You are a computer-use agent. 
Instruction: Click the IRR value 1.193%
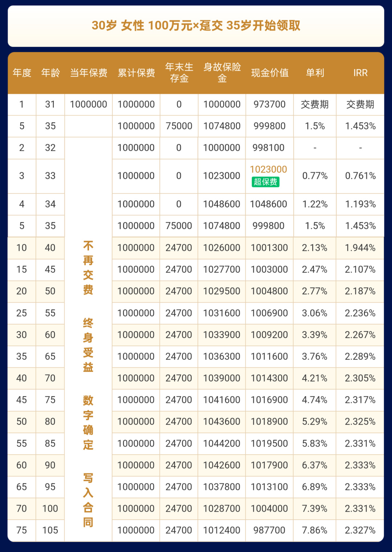(360, 204)
